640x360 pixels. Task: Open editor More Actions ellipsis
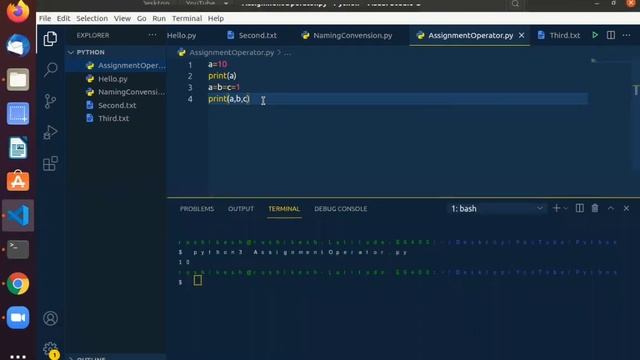(626, 35)
